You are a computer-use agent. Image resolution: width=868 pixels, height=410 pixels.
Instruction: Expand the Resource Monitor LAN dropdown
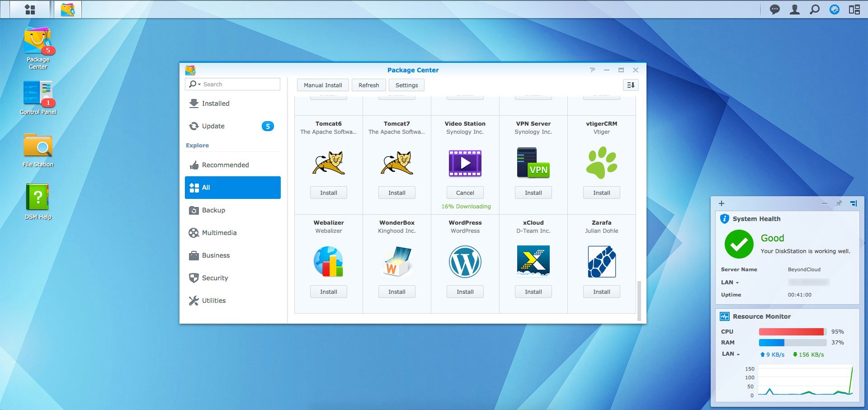pyautogui.click(x=738, y=354)
